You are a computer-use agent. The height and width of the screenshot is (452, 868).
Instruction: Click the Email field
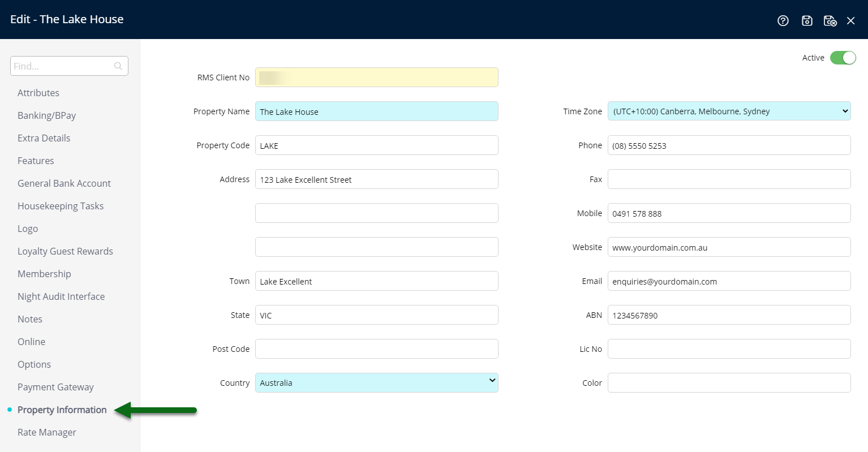[x=729, y=281]
